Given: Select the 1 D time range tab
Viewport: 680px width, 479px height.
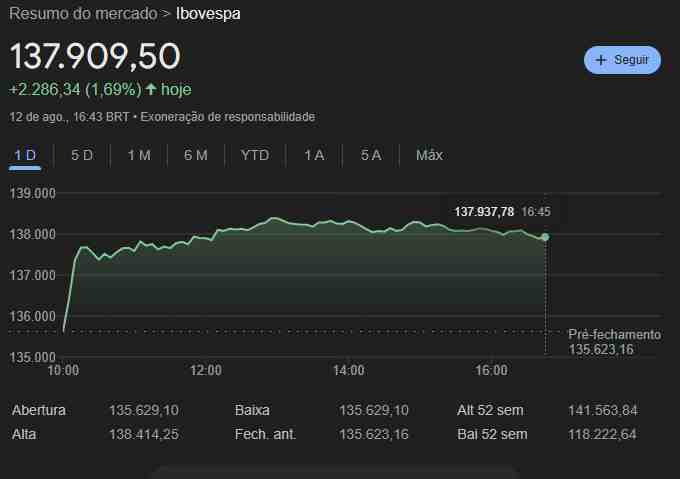Looking at the screenshot, I should 25,155.
